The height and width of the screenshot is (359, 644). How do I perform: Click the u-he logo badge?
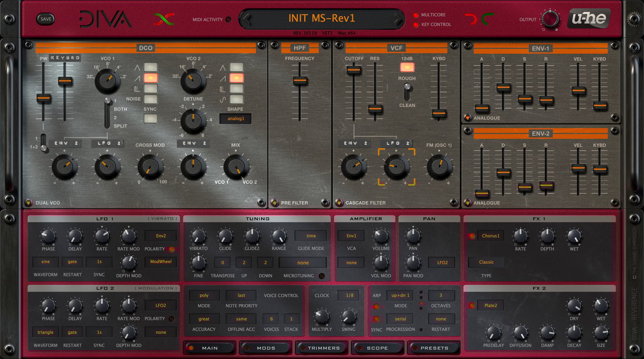point(589,19)
